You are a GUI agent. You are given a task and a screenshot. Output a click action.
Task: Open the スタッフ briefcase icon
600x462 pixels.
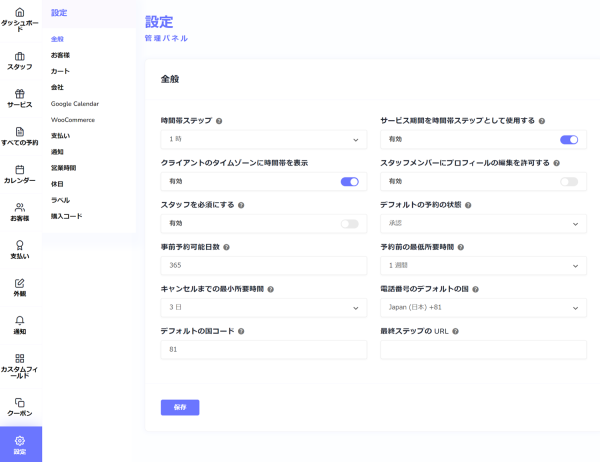coord(20,56)
